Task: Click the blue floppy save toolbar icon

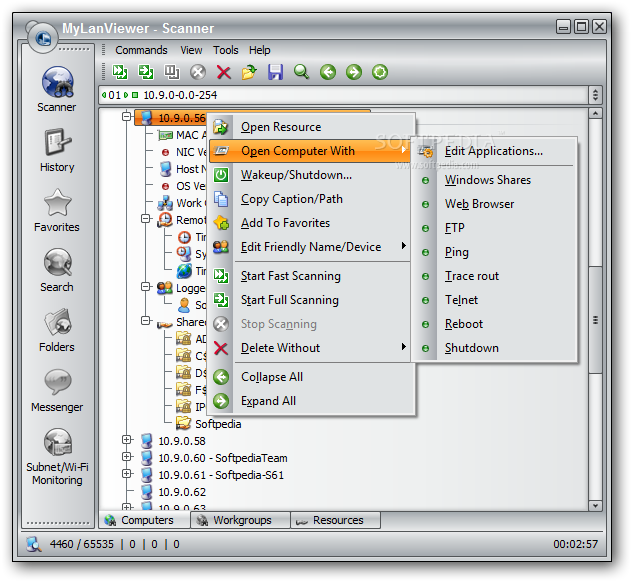Action: coord(275,72)
